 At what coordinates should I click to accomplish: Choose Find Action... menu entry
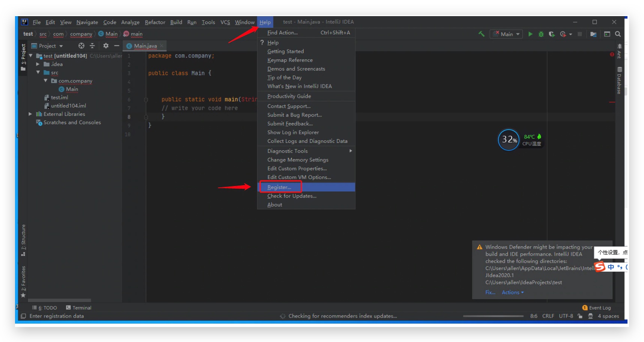[x=306, y=33]
